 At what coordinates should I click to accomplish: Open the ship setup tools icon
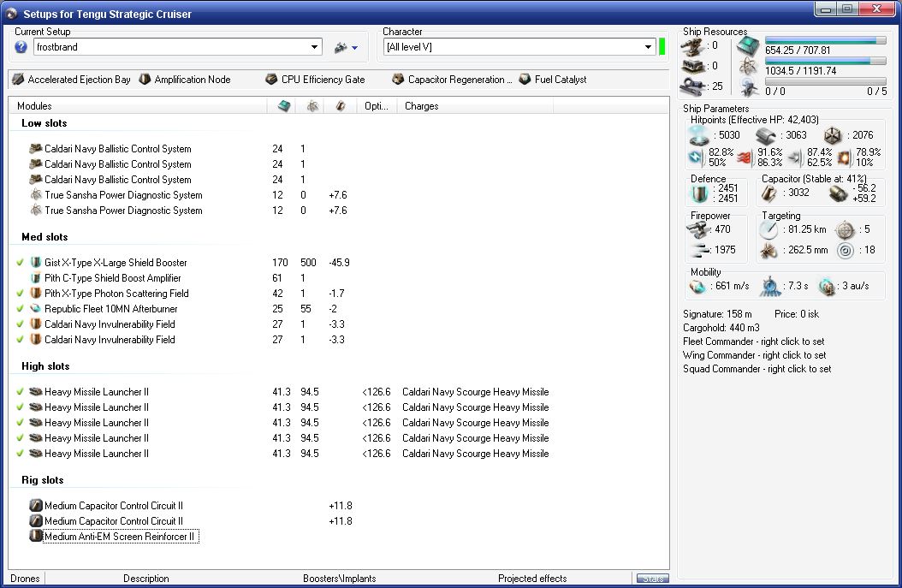click(341, 47)
